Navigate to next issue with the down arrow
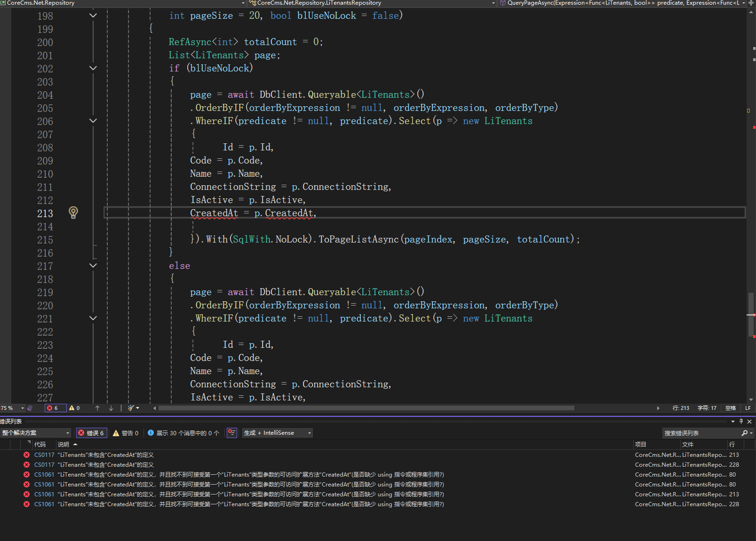The image size is (756, 541). [111, 408]
